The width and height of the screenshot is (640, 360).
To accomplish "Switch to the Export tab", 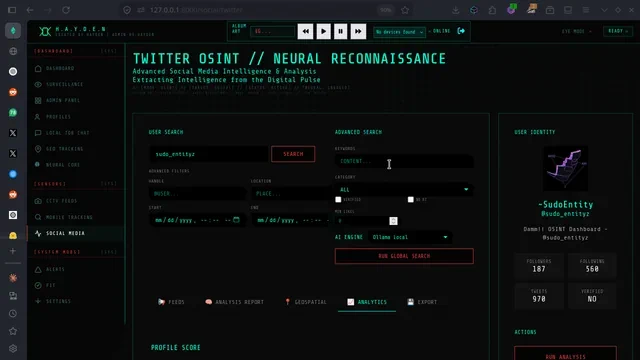I will pos(422,302).
